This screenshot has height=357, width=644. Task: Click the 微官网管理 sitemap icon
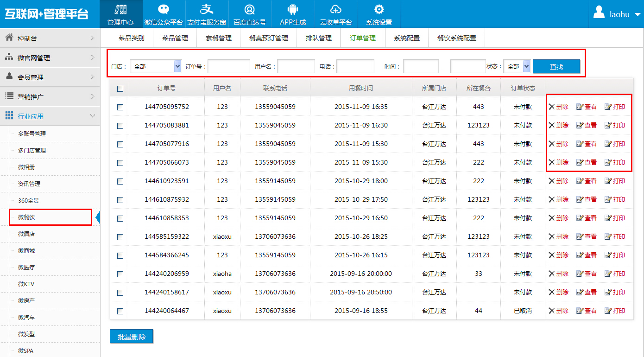coord(9,57)
